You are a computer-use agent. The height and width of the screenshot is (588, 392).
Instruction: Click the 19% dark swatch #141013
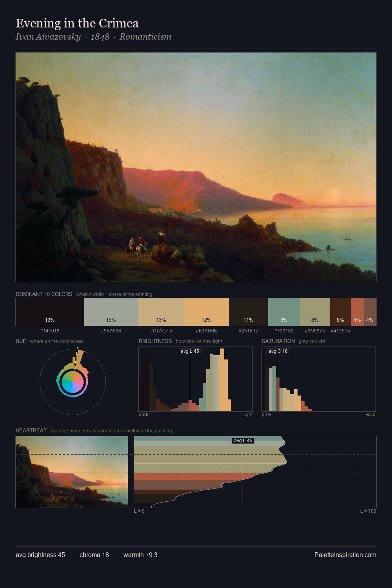click(50, 312)
